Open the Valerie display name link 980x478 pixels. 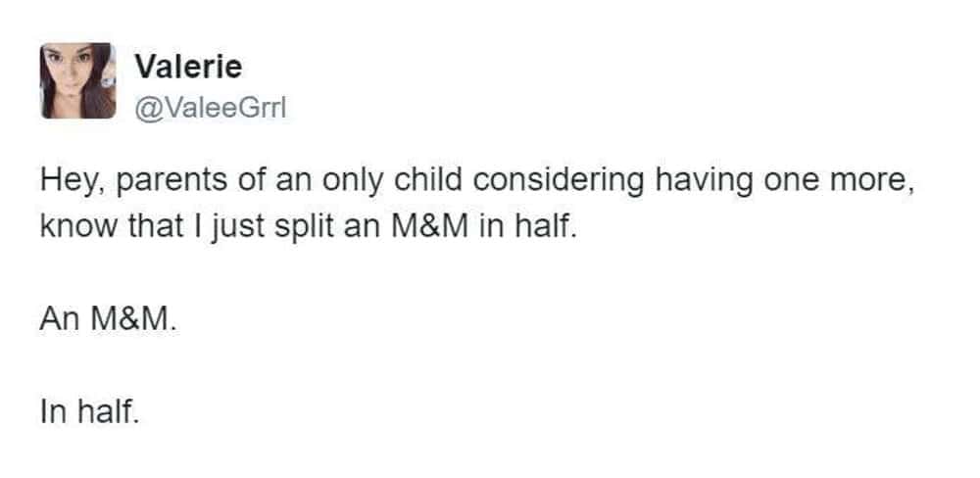pyautogui.click(x=187, y=67)
